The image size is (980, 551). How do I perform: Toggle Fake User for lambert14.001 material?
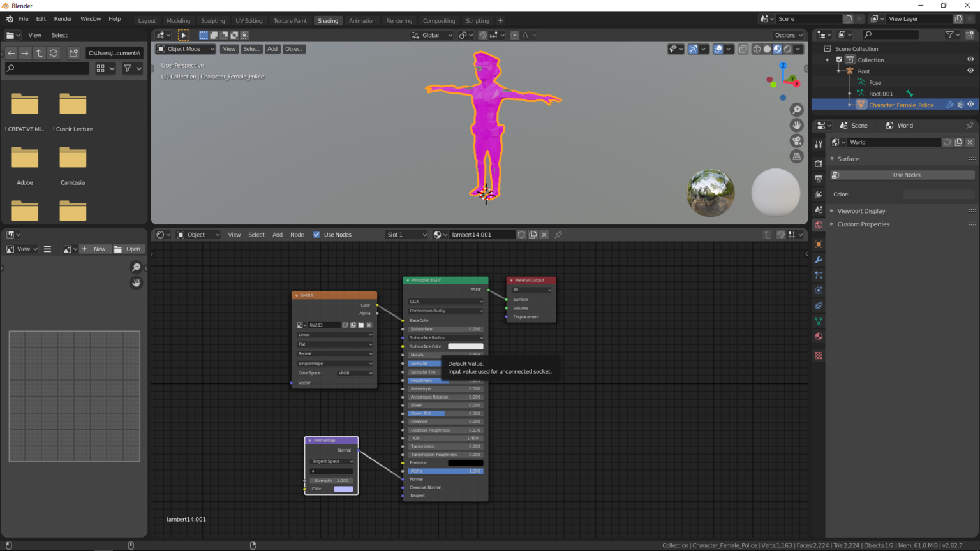[x=522, y=234]
